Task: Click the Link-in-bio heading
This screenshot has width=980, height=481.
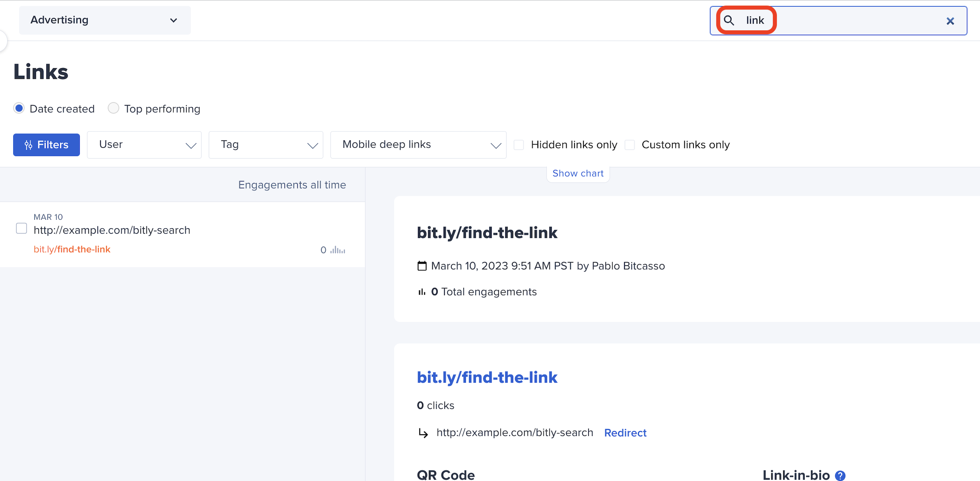Action: (796, 475)
